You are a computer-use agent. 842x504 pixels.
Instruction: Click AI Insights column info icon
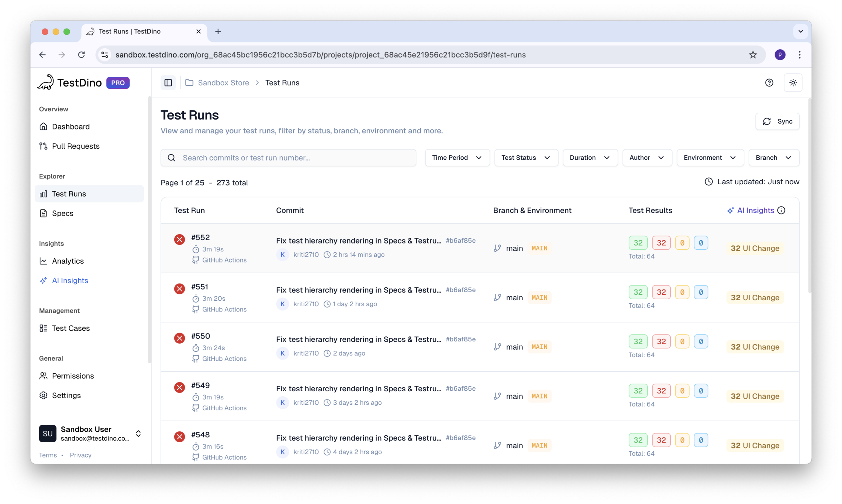pyautogui.click(x=781, y=210)
